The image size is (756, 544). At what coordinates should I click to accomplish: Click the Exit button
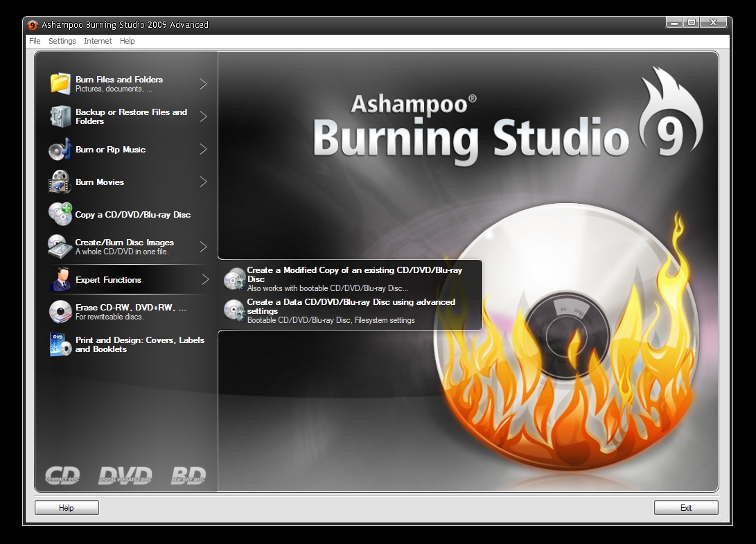(686, 508)
